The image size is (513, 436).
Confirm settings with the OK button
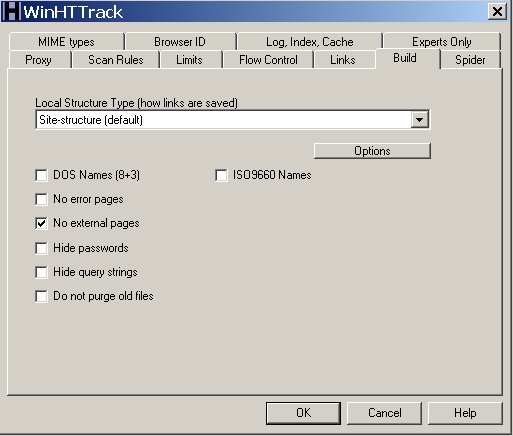303,413
